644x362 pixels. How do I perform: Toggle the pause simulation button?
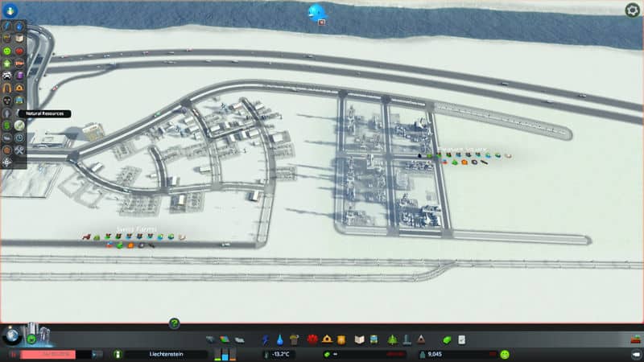pyautogui.click(x=13, y=354)
